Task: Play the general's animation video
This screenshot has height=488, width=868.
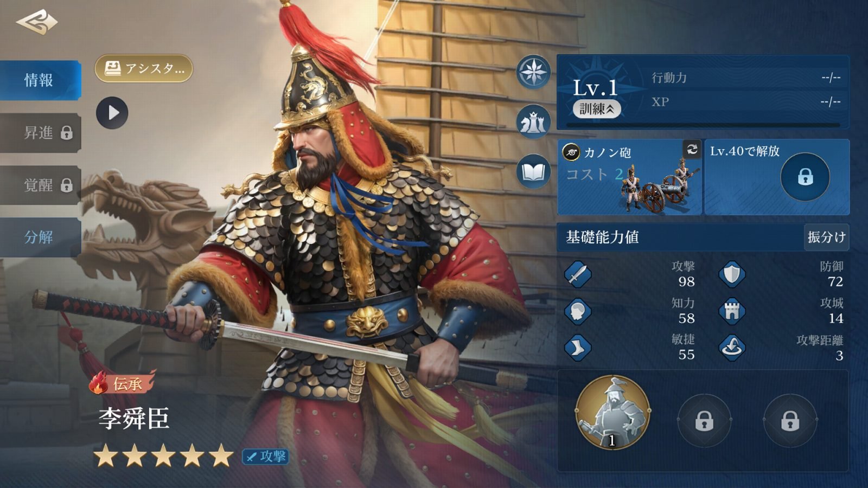Action: pos(112,113)
